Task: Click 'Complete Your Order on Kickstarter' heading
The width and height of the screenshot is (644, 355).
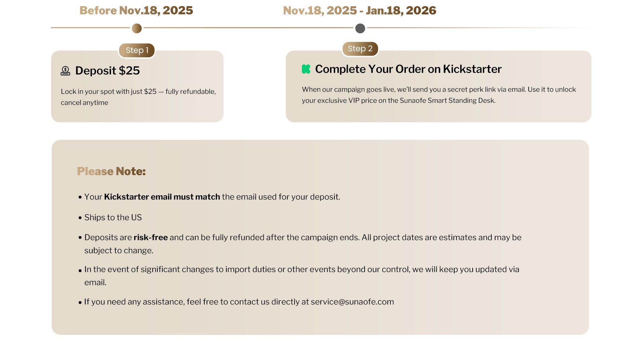Action: tap(408, 69)
